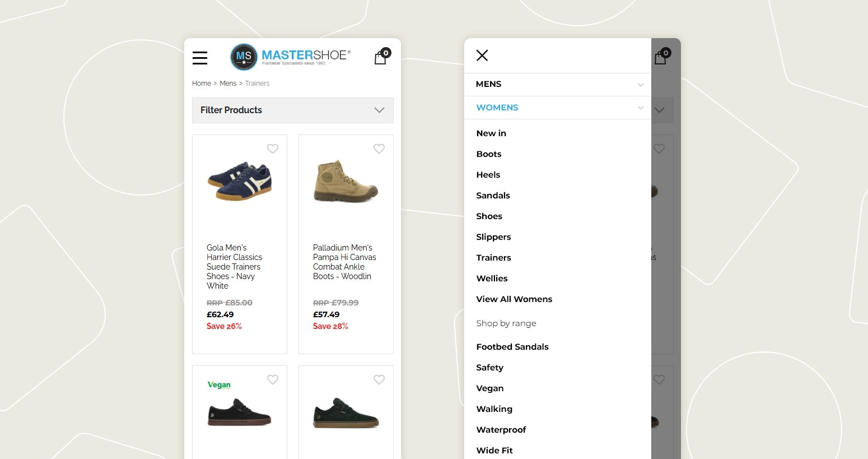Image resolution: width=868 pixels, height=459 pixels.
Task: Favorite the Gola Harrier trainers with heart
Action: tap(273, 149)
